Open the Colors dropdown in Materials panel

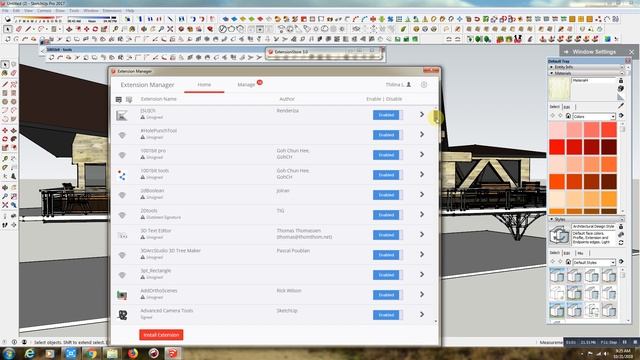594,117
